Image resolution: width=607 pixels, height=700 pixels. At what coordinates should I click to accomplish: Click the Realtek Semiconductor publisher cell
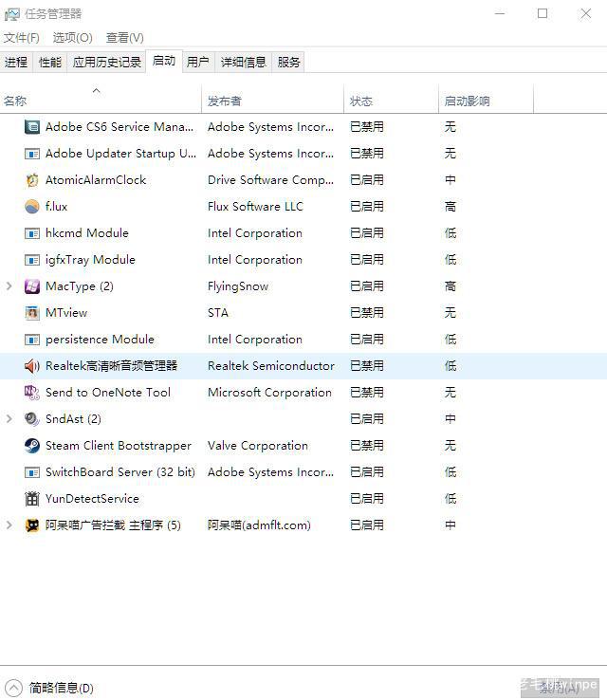pos(271,366)
